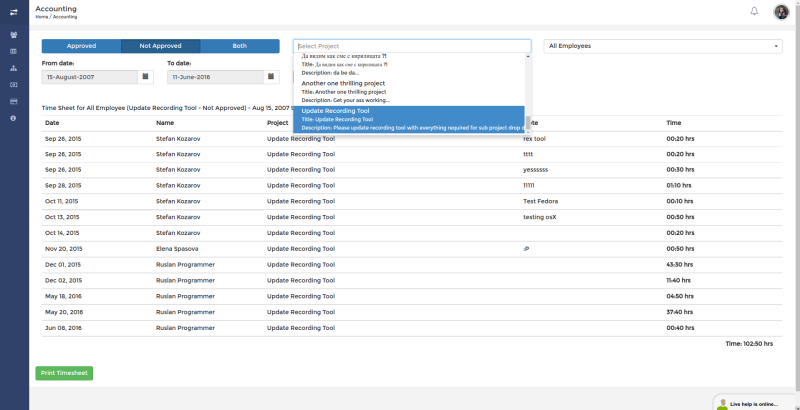800x410 pixels.
Task: Click the Sep 28, 2015 date cell
Action: click(63, 186)
